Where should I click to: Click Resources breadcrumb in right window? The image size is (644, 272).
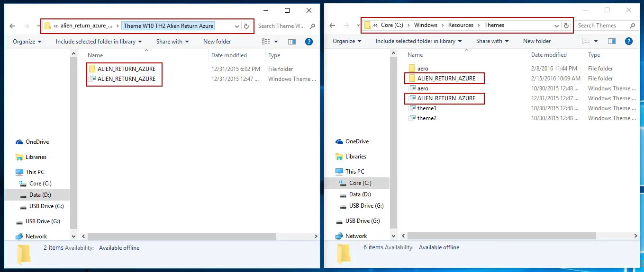click(461, 26)
